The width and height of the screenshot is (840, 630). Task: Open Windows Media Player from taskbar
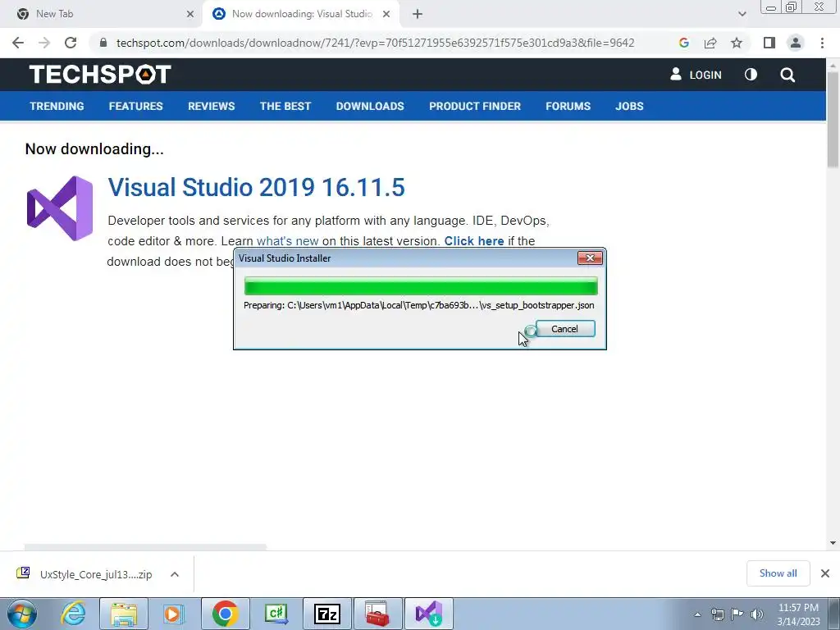[x=173, y=614]
